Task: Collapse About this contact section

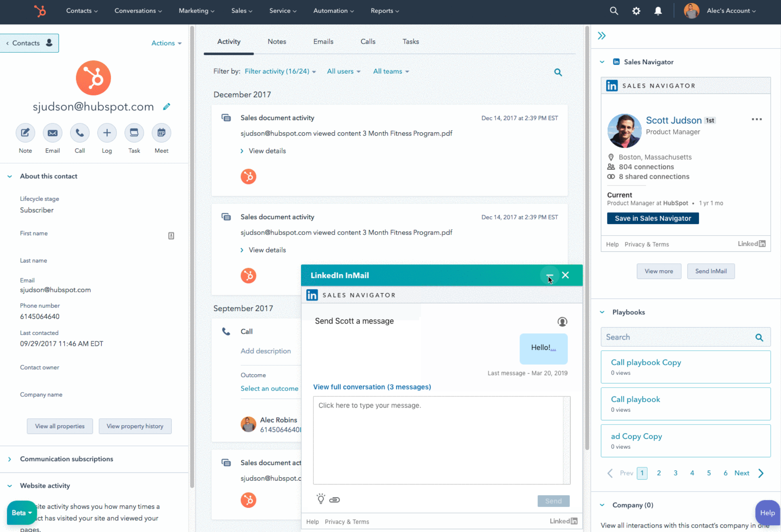Action: [x=10, y=176]
